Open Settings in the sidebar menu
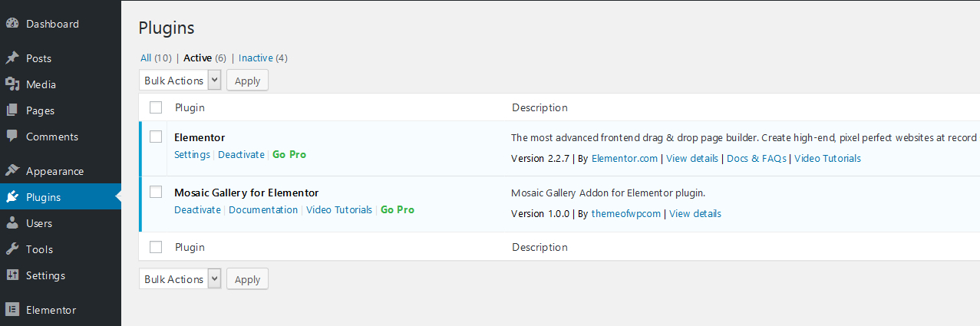Viewport: 980px width, 326px height. pyautogui.click(x=45, y=275)
